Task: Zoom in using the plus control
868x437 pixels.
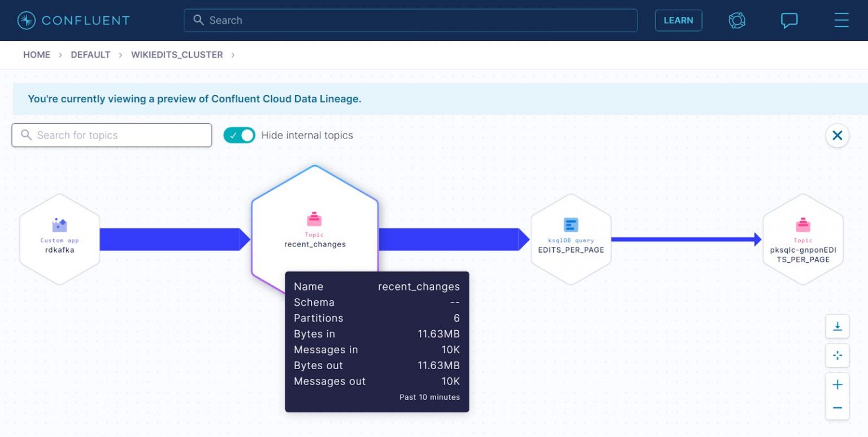Action: (x=837, y=384)
